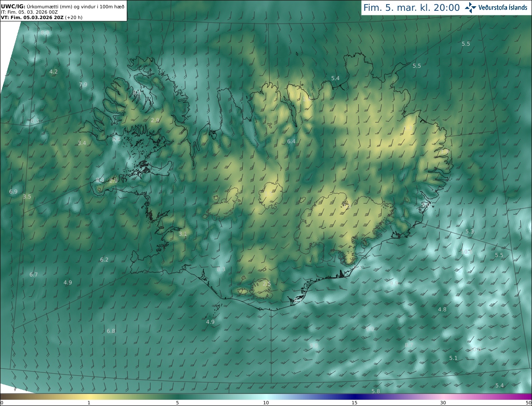The height and width of the screenshot is (406, 532).
Task: Click the 3.5 value on the map
Action: coord(27,197)
